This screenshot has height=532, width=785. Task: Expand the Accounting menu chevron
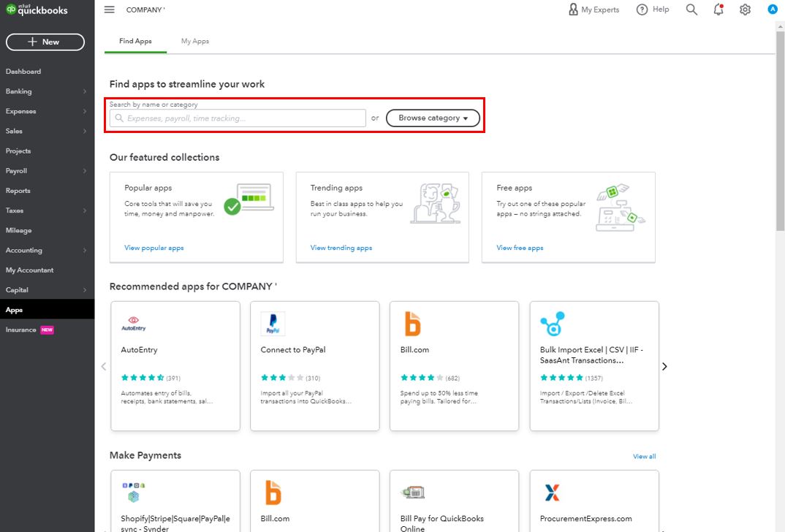click(85, 250)
